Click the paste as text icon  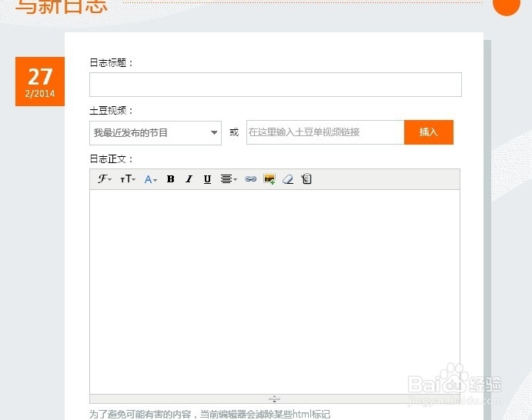[306, 178]
